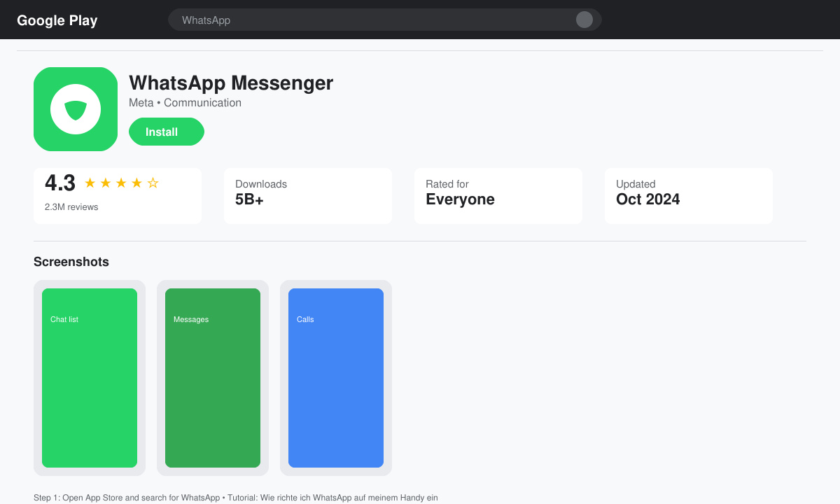Click the Downloads 5B+ card

pyautogui.click(x=308, y=196)
